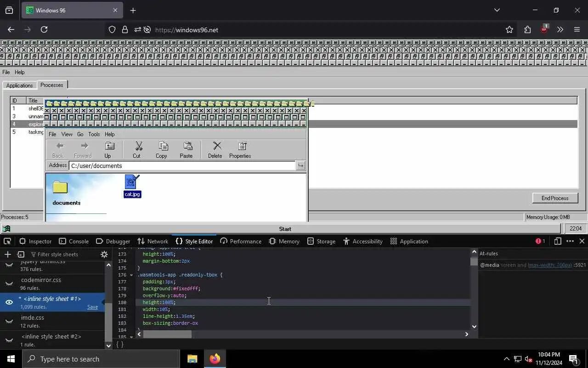This screenshot has width=588, height=368.
Task: Toggle visibility of imde.css sheet
Action: [9, 321]
